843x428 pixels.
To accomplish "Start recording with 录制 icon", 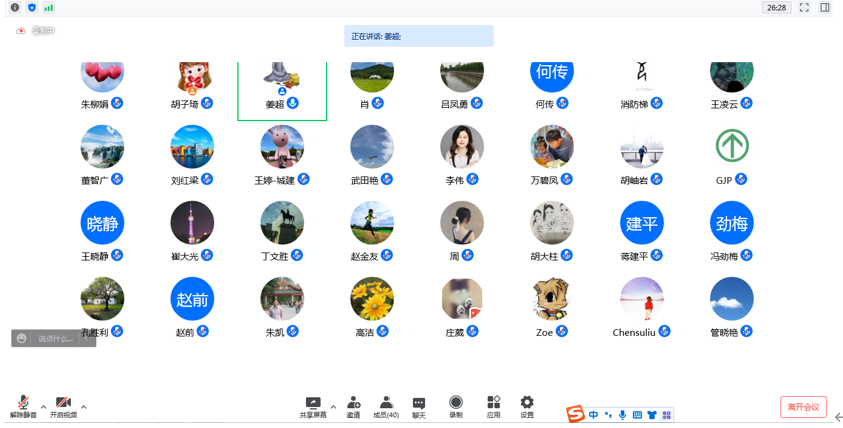I will [x=456, y=406].
